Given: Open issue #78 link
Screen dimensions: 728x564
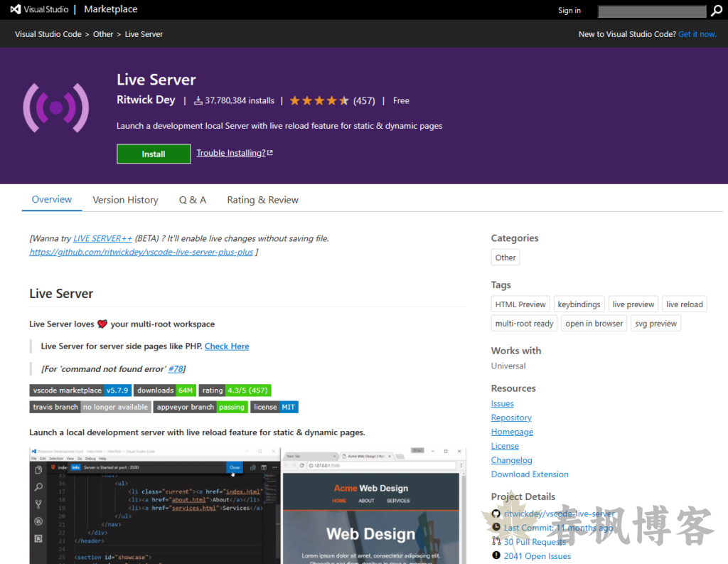Looking at the screenshot, I should pyautogui.click(x=175, y=369).
